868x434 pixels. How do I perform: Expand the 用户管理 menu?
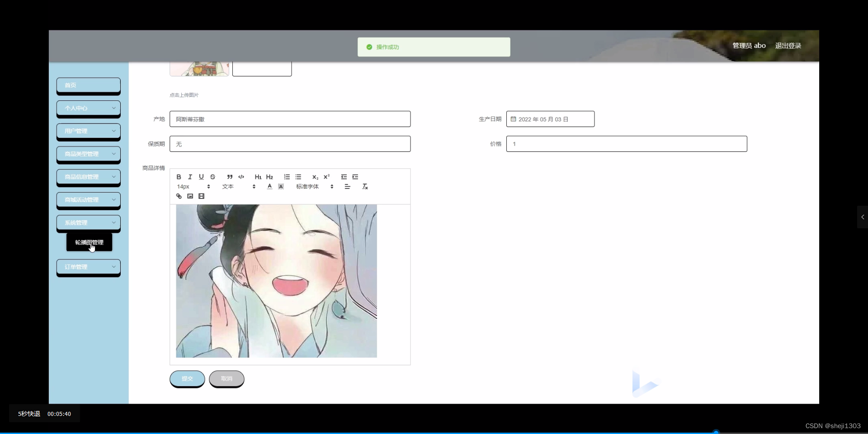[x=89, y=131]
